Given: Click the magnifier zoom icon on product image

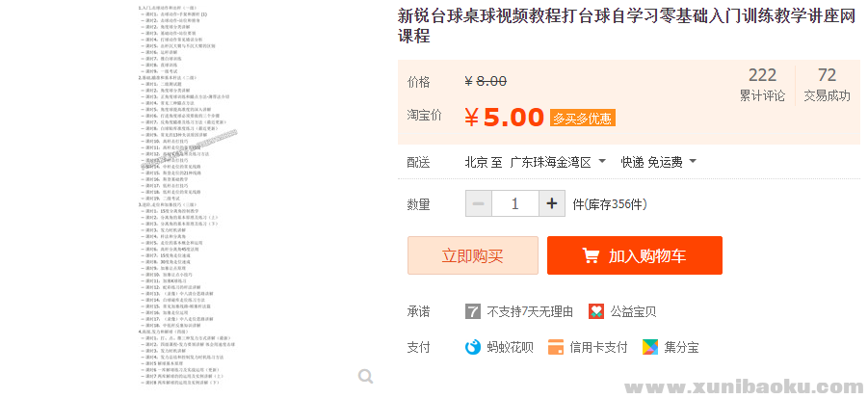Looking at the screenshot, I should point(365,377).
